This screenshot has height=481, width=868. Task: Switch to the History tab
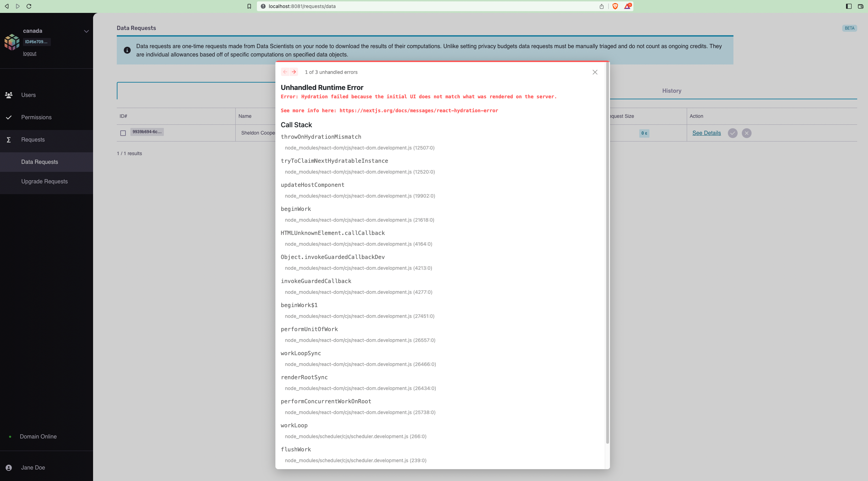click(671, 91)
